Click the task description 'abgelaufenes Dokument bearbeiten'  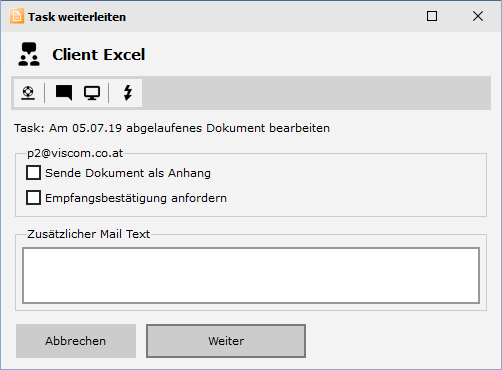click(x=228, y=128)
